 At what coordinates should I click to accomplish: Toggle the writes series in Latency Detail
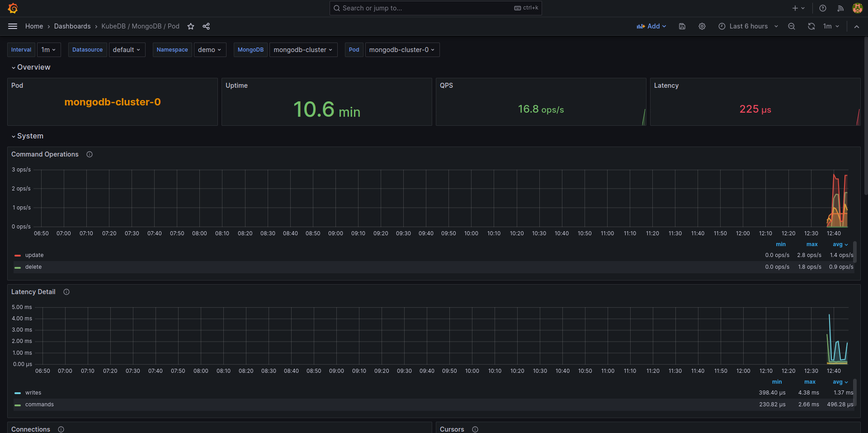pos(33,393)
